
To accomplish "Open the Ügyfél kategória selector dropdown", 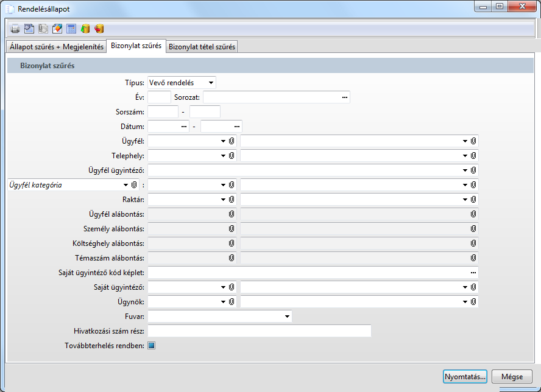I will pyautogui.click(x=126, y=185).
